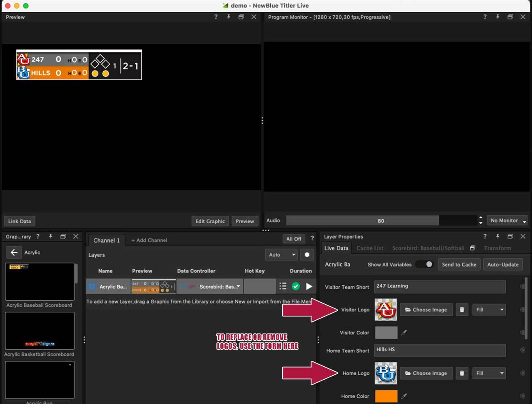
Task: Switch to the Transform tab
Action: click(497, 248)
